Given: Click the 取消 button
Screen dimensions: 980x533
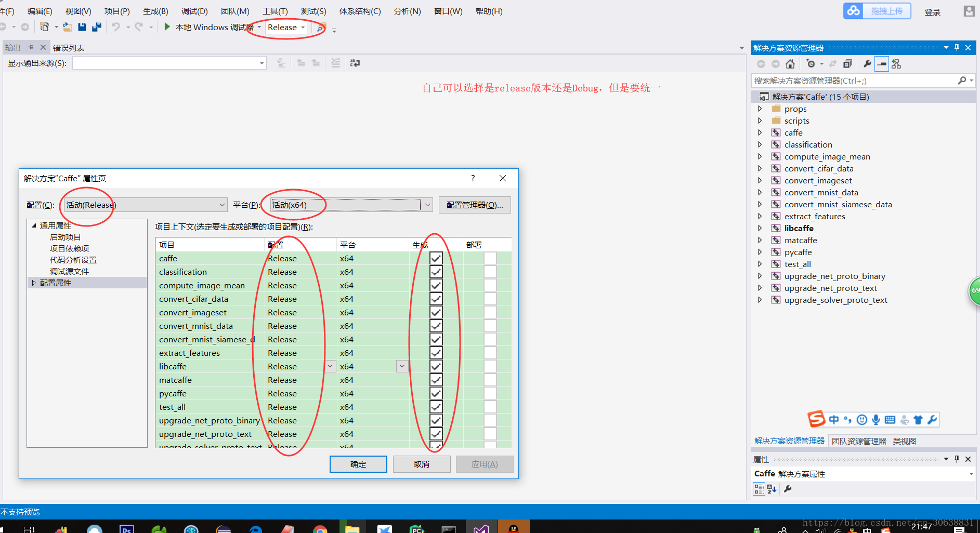Looking at the screenshot, I should click(x=422, y=464).
